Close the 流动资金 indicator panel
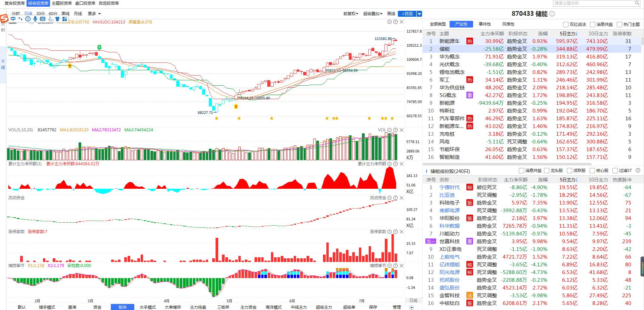Viewport: 644px width, 310px height. 402,198
